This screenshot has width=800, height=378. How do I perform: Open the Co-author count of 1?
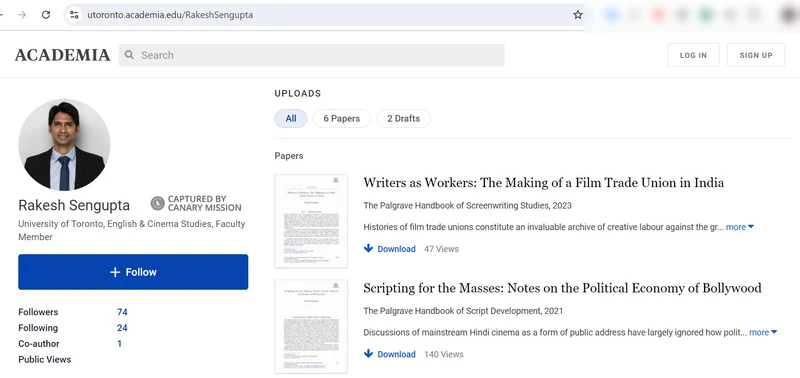(x=119, y=343)
